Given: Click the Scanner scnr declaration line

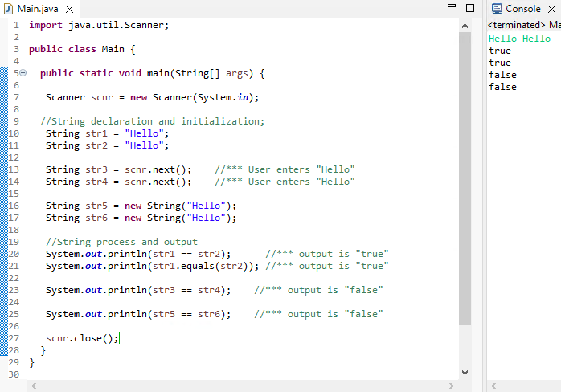Looking at the screenshot, I should click(152, 97).
